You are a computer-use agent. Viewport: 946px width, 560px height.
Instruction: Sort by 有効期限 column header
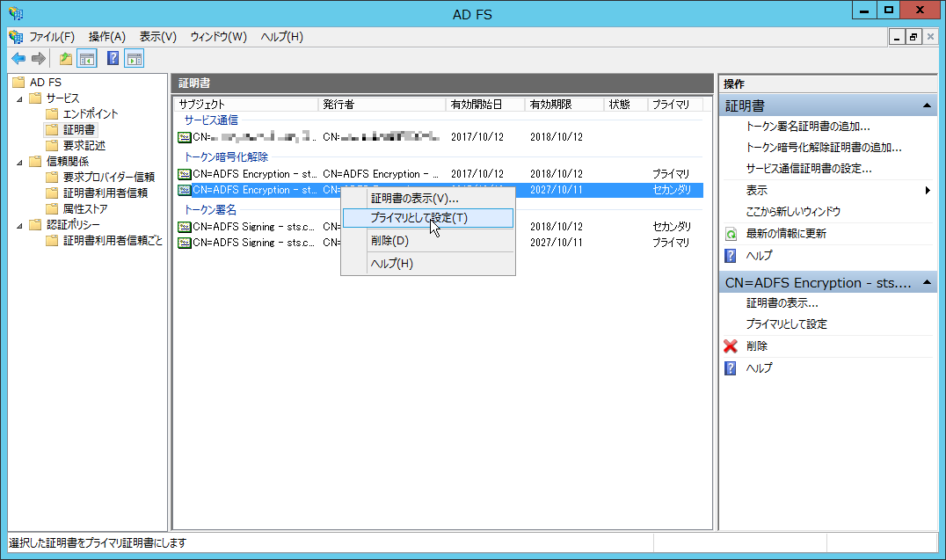click(x=564, y=105)
